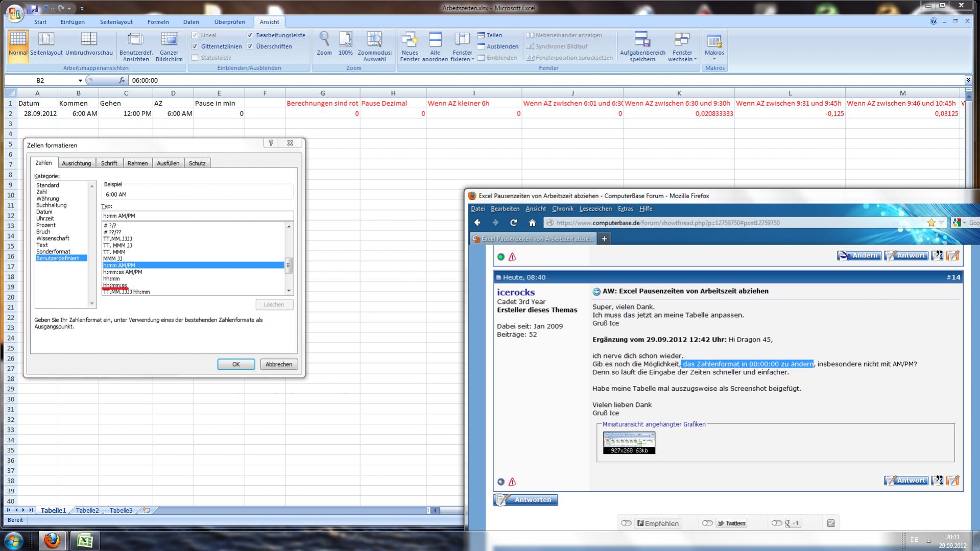Open Firefox Lesezeichen menu
This screenshot has width=980, height=551.
click(595, 209)
